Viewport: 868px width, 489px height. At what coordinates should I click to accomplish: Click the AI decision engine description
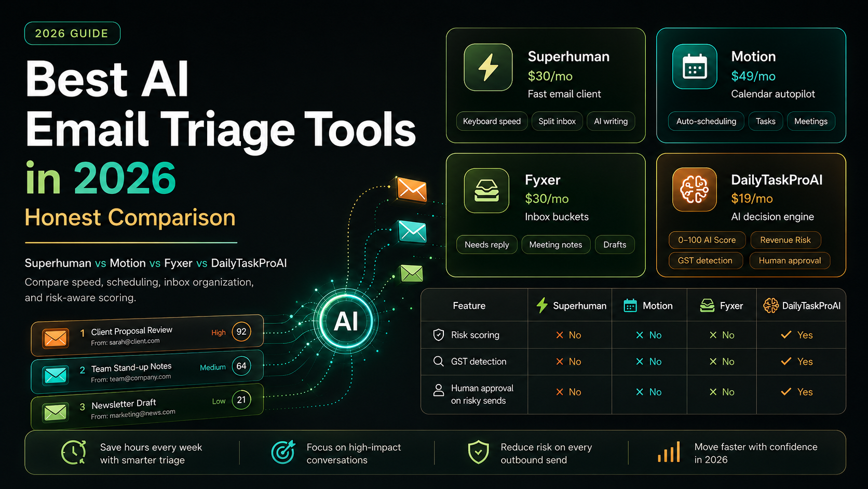click(772, 217)
